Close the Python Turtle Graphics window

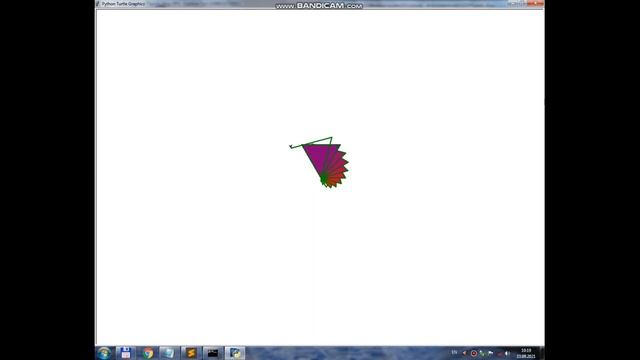(535, 3)
